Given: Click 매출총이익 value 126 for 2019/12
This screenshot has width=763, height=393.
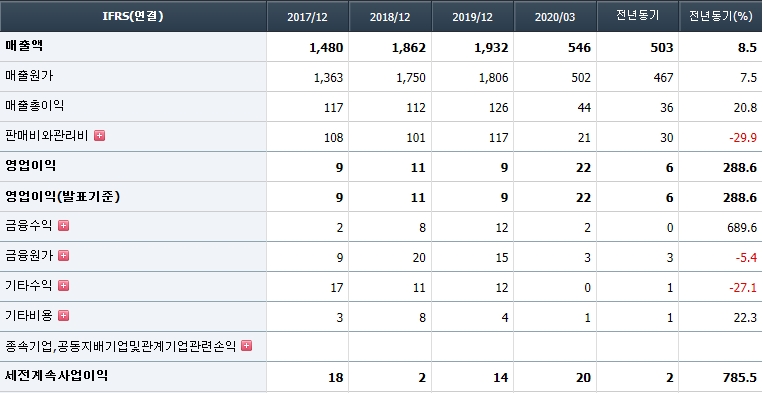Looking at the screenshot, I should [x=499, y=107].
